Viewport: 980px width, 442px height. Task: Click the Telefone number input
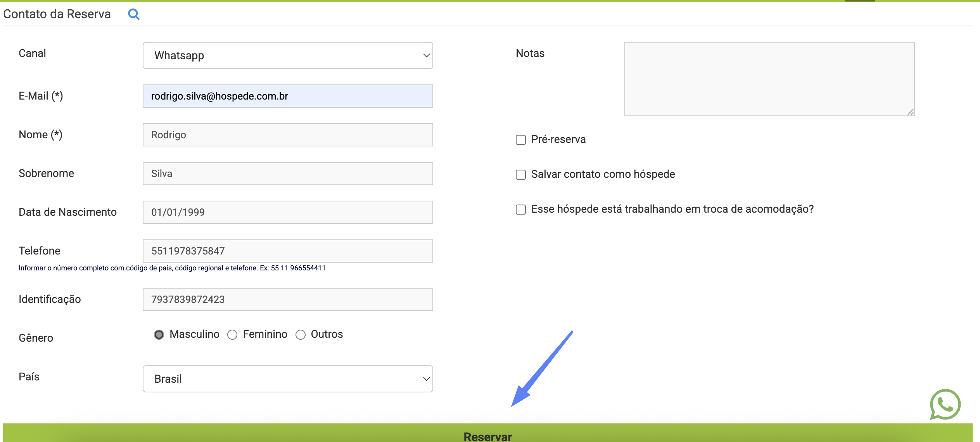tap(288, 251)
